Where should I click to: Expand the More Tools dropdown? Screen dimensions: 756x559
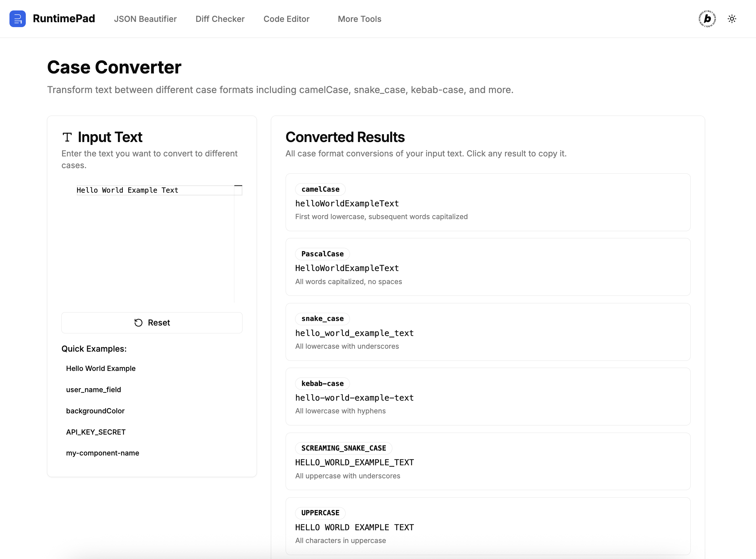tap(359, 19)
